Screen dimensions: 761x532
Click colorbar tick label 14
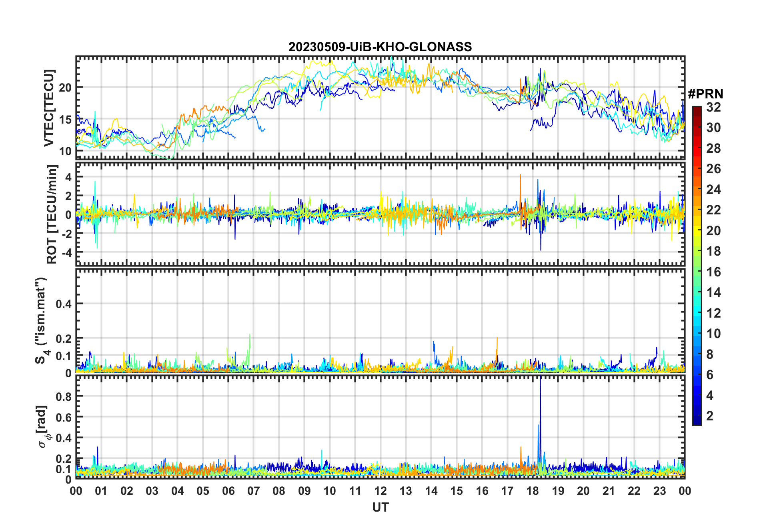tap(713, 292)
